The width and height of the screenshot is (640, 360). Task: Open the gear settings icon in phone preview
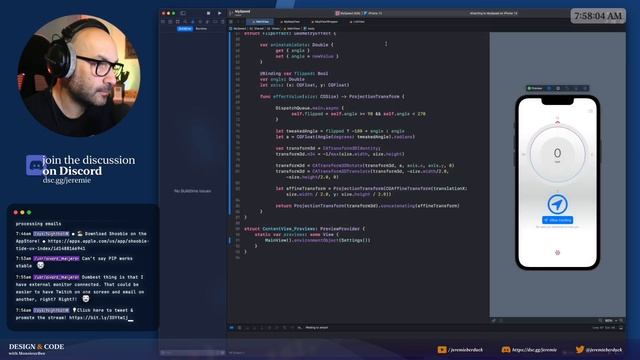point(558,253)
